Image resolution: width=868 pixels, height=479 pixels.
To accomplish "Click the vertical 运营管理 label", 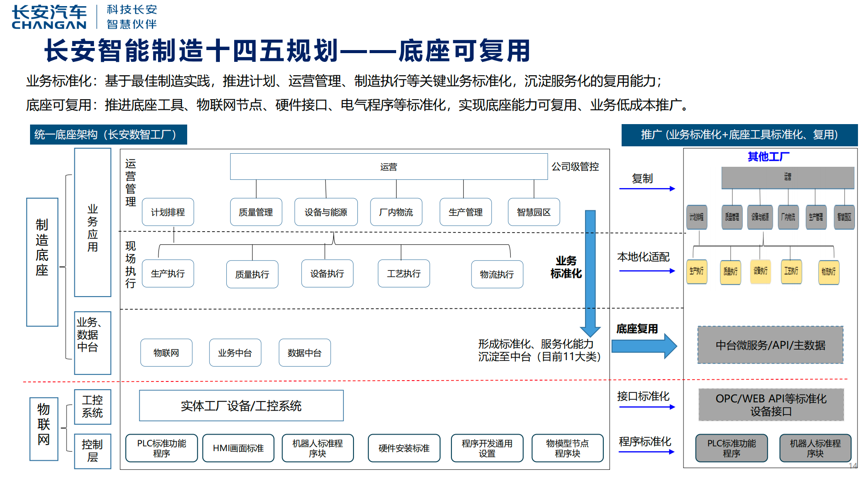I will [131, 182].
